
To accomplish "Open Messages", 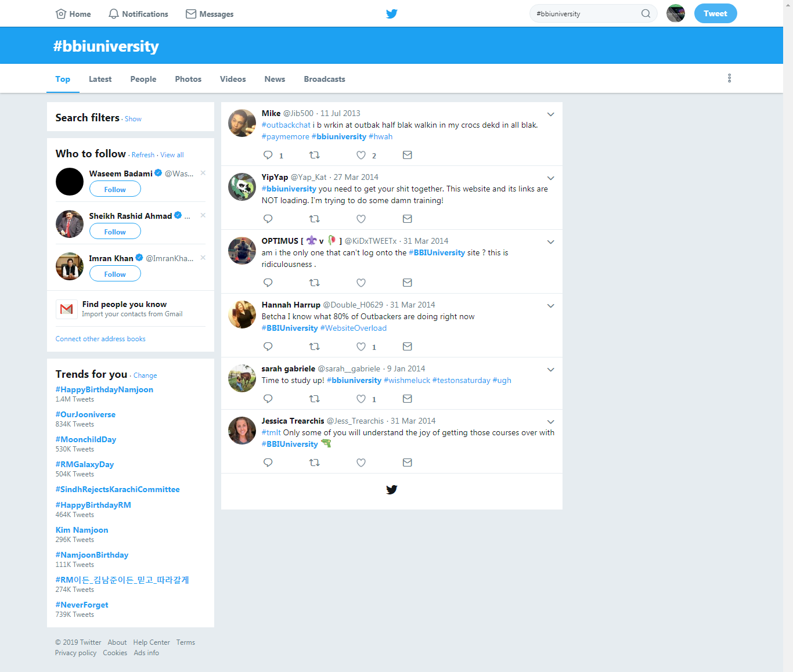I will (210, 14).
